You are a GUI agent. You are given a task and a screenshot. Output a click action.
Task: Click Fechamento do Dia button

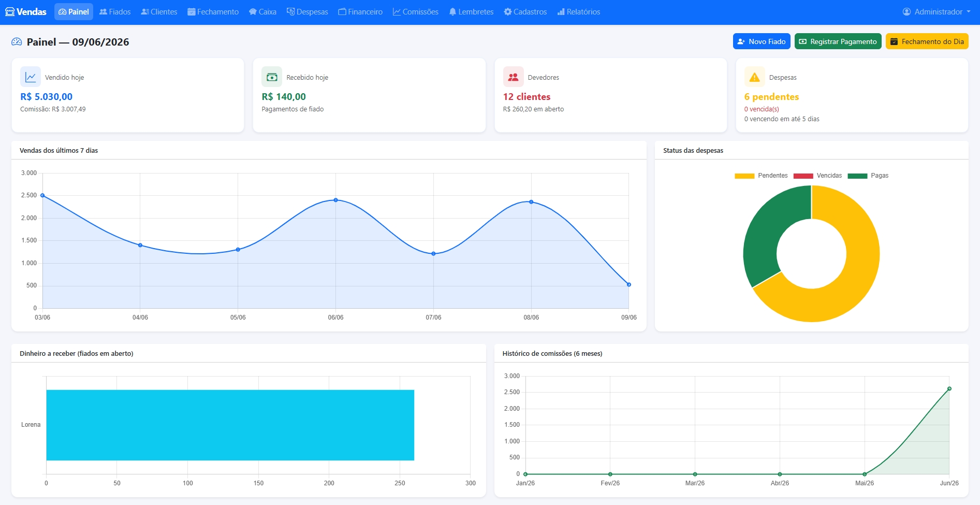pos(927,41)
